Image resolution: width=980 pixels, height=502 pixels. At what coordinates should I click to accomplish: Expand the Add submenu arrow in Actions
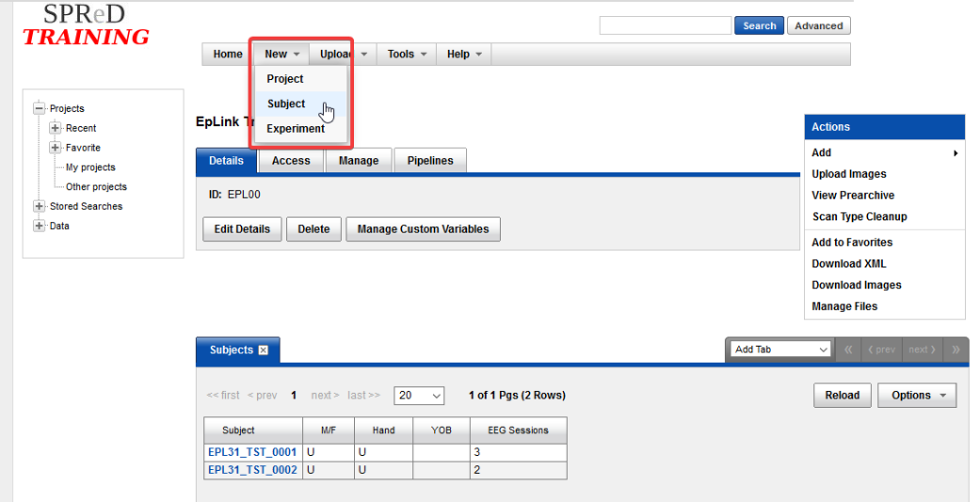tap(956, 153)
